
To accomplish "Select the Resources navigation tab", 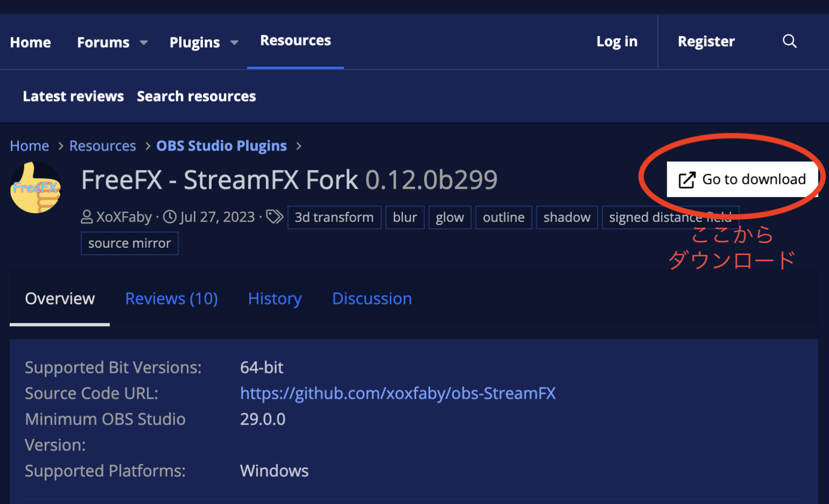I will [295, 41].
